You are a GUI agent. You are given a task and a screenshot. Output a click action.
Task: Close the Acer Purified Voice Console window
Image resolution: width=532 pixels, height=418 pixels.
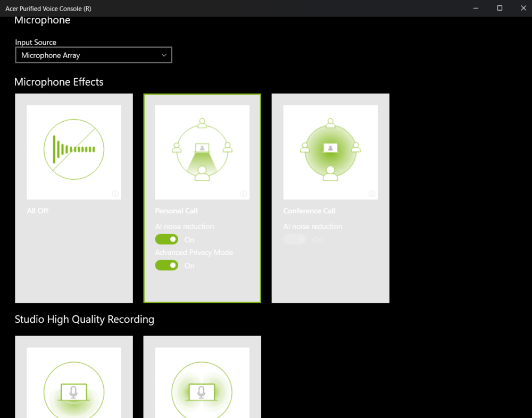click(523, 8)
